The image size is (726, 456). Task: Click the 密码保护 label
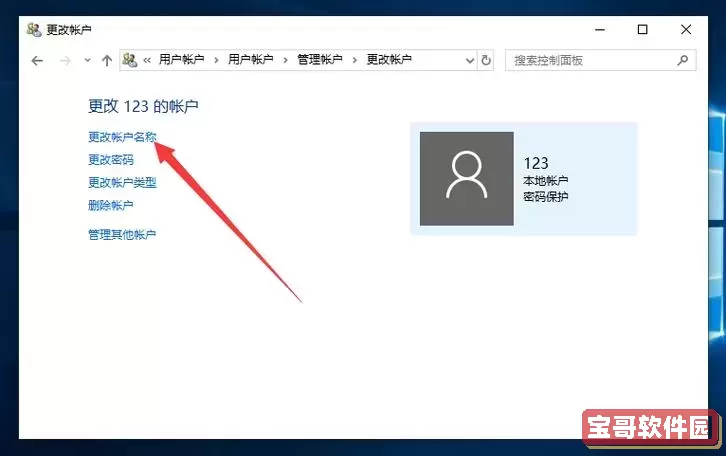pos(546,197)
